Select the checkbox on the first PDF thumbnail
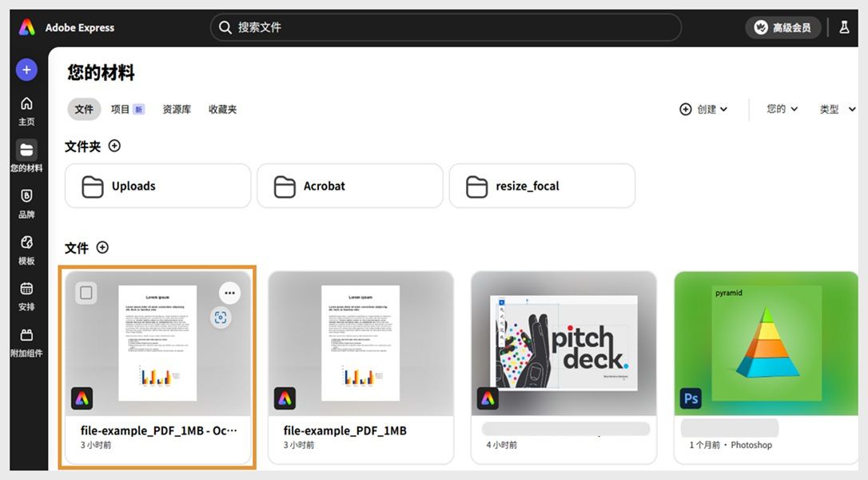 click(86, 293)
